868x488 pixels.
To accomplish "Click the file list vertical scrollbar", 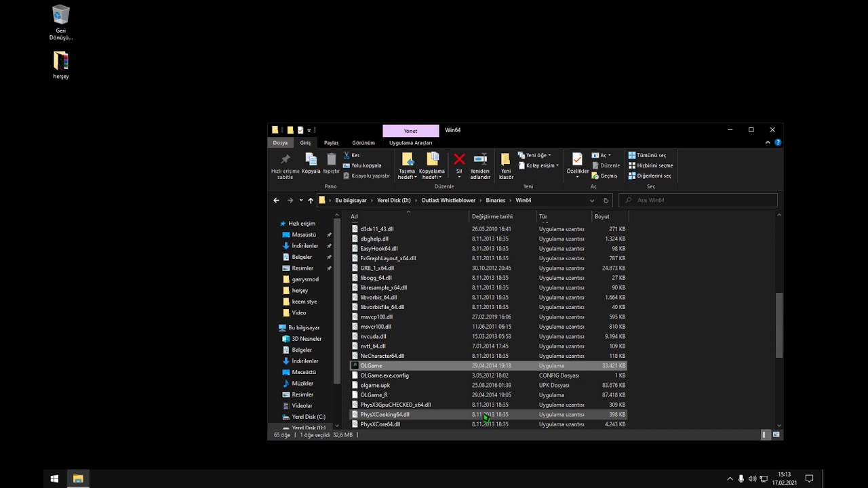I will (x=779, y=325).
